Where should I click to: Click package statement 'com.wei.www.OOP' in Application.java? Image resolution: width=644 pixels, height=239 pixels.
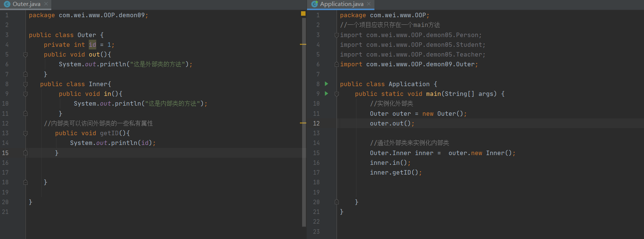398,15
